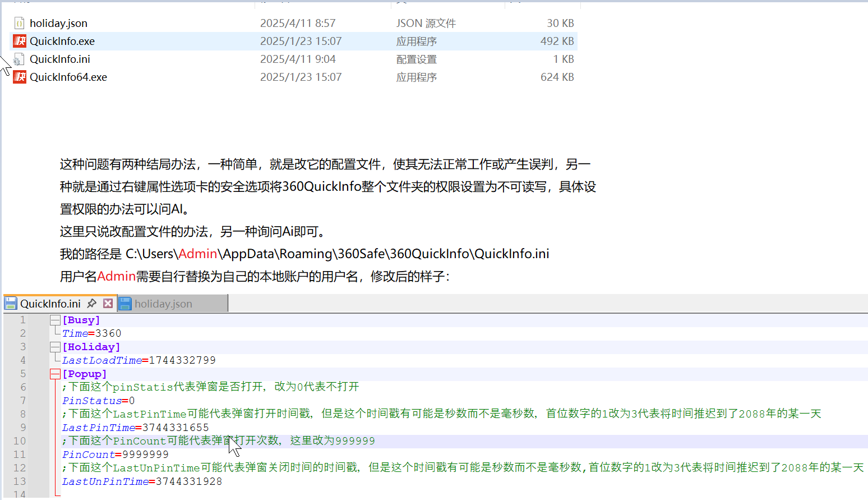Click the 配置设置 type cell
The width and height of the screenshot is (868, 500).
point(417,59)
